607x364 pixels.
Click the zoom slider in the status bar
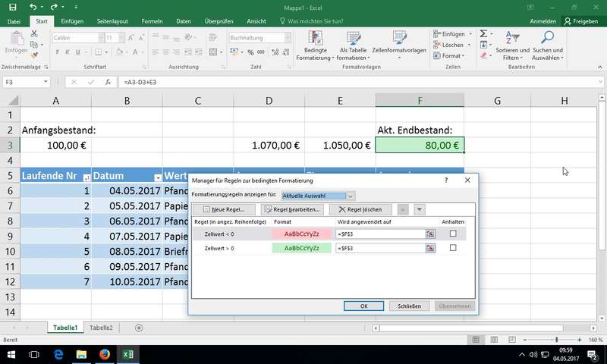click(x=556, y=340)
